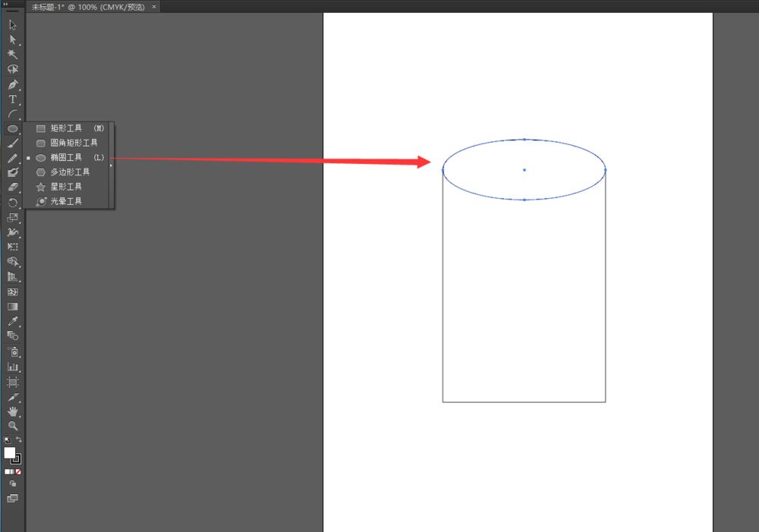Choose 星形工具 from the flyout menu

pos(66,187)
